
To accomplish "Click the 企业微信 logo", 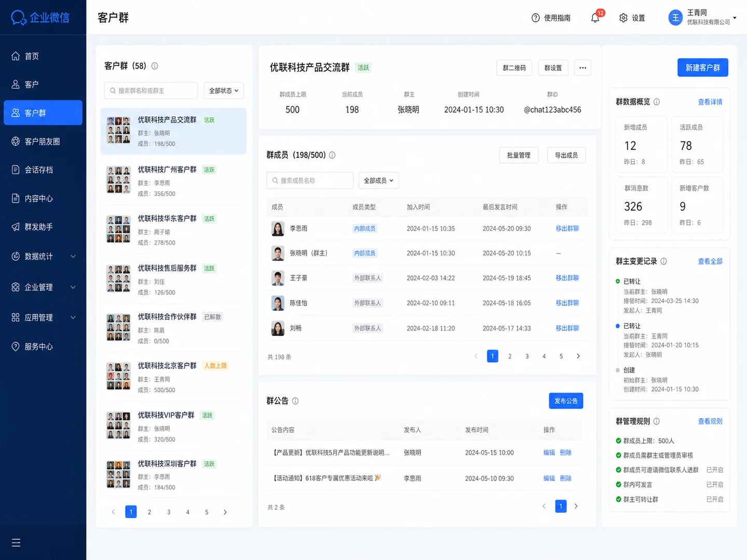I will 40,18.
